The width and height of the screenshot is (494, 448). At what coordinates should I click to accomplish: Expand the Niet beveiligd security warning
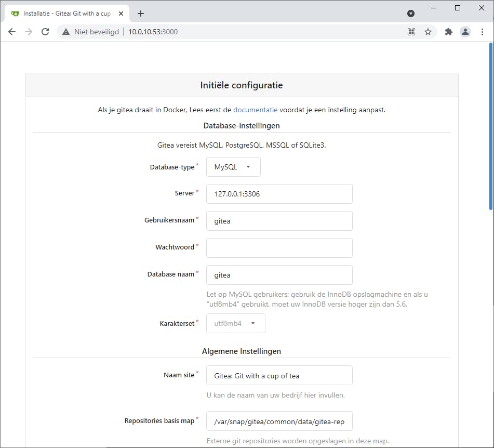point(90,32)
